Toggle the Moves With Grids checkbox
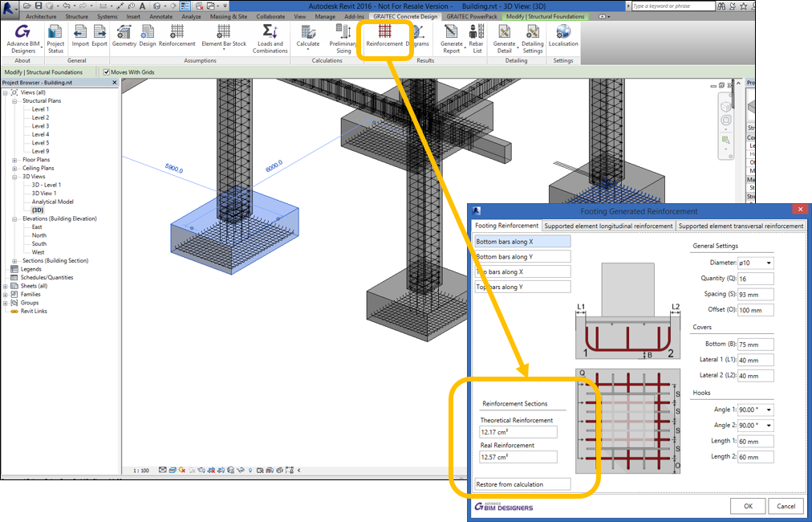Image resolution: width=812 pixels, height=522 pixels. click(107, 71)
